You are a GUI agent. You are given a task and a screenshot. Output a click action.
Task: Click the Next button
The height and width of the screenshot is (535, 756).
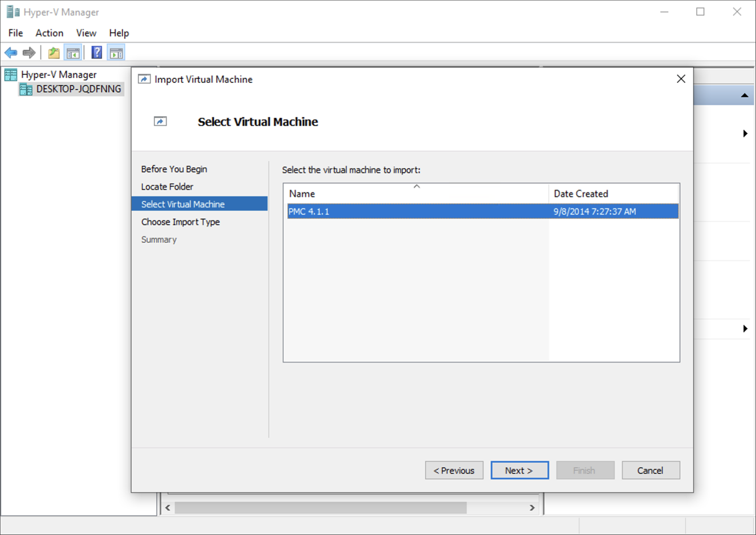pyautogui.click(x=519, y=470)
